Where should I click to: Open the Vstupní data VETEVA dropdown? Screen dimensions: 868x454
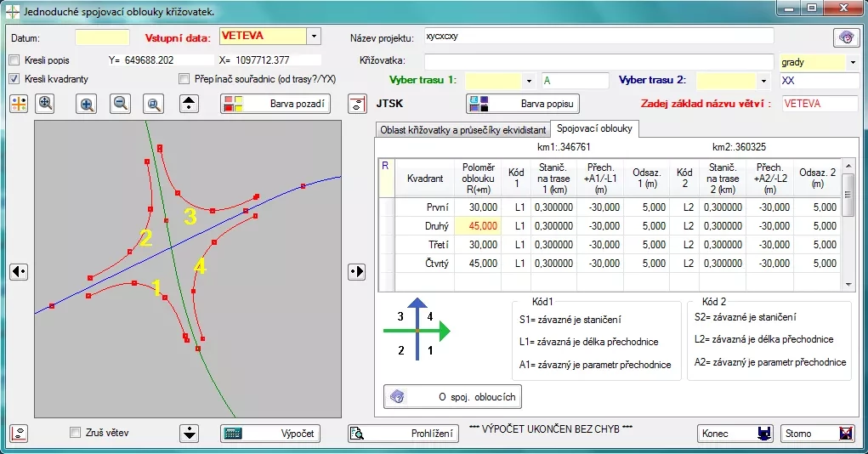pos(314,37)
